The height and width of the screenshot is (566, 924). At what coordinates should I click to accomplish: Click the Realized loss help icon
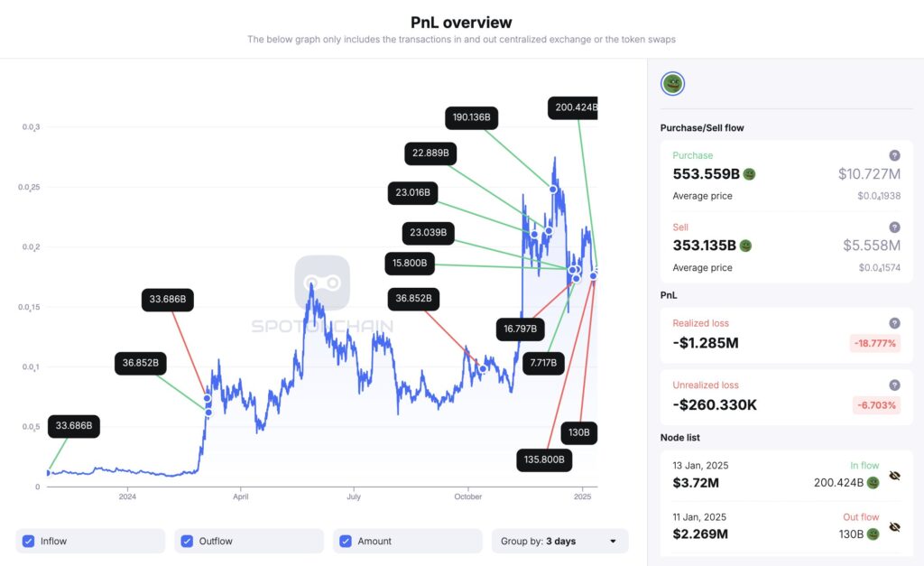tap(894, 323)
